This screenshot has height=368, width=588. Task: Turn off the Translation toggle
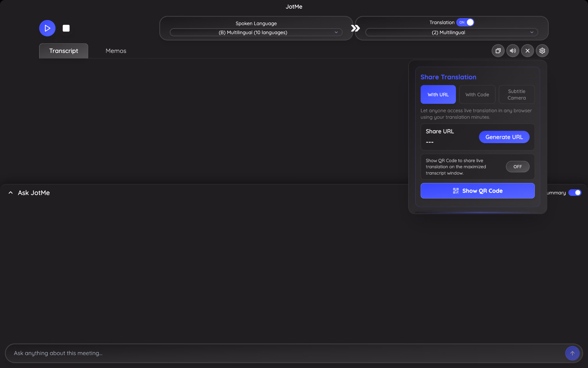(x=465, y=22)
